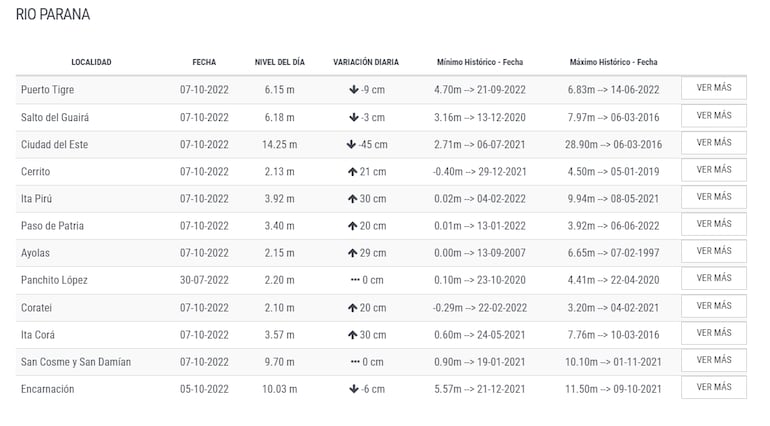Click the down arrow icon for Ciudad del Este
Image resolution: width=770 pixels, height=426 pixels.
click(351, 144)
